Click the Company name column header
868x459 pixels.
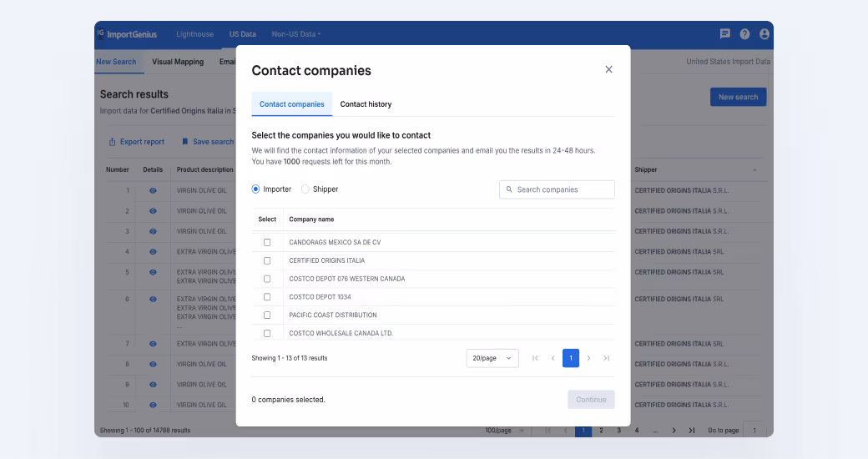tap(311, 219)
